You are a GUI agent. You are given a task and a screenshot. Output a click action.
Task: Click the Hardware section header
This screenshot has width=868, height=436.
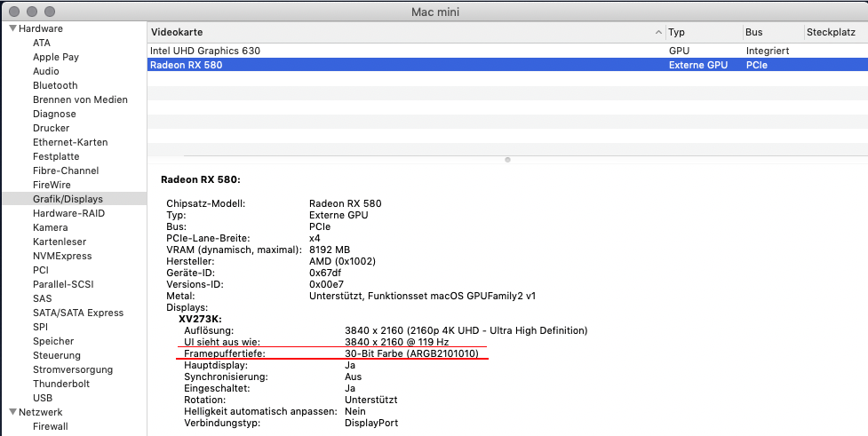[40, 28]
